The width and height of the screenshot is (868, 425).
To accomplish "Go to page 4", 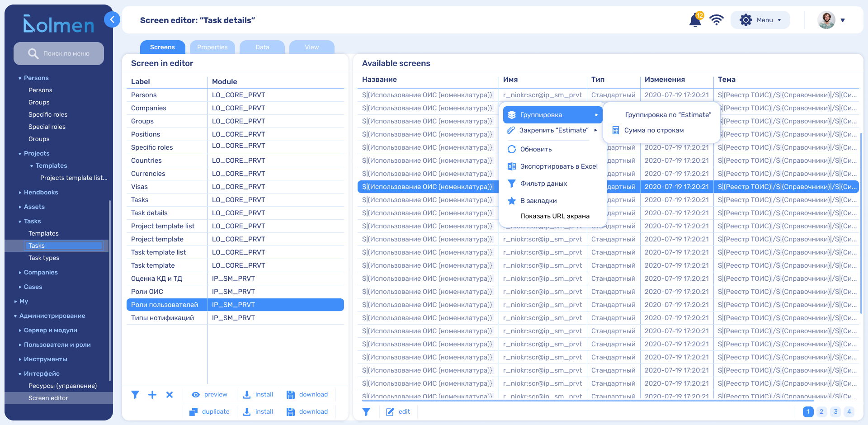I will [849, 412].
